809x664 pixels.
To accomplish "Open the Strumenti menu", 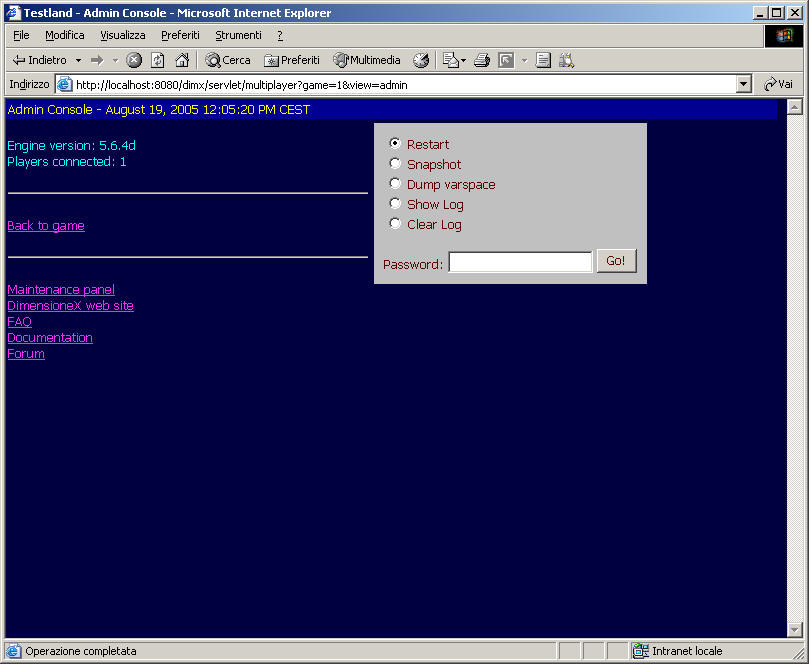I will point(238,35).
